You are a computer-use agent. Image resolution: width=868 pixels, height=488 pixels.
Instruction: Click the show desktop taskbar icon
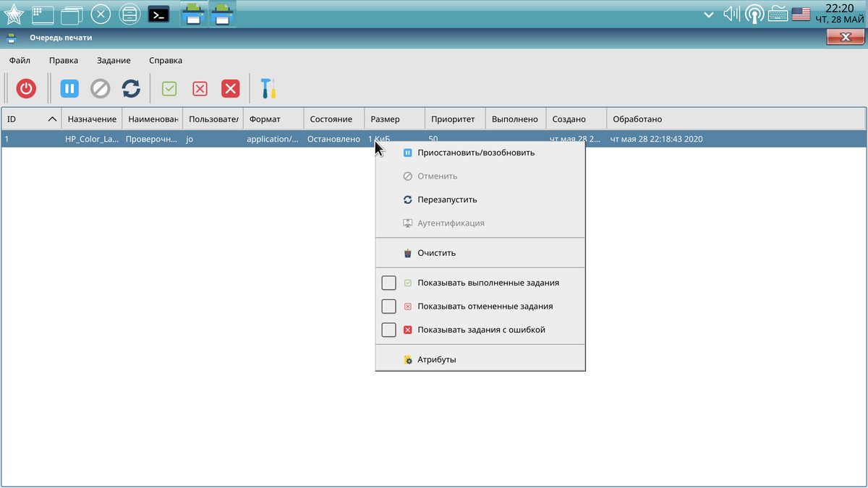coord(43,14)
